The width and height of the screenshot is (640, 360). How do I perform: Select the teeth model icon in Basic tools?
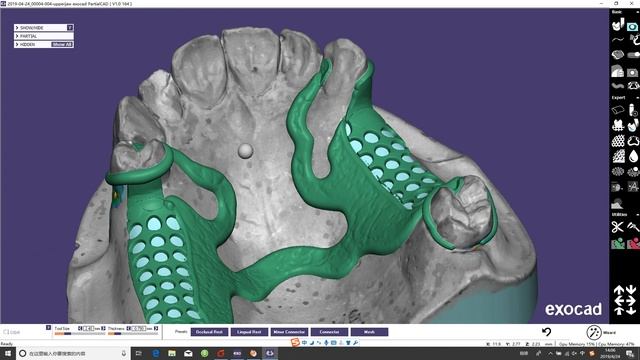click(x=618, y=25)
